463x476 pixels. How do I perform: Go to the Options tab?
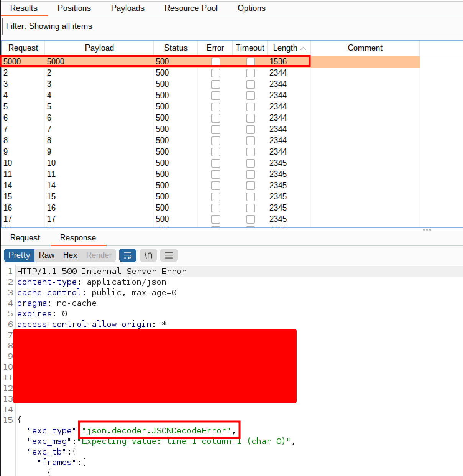(251, 8)
